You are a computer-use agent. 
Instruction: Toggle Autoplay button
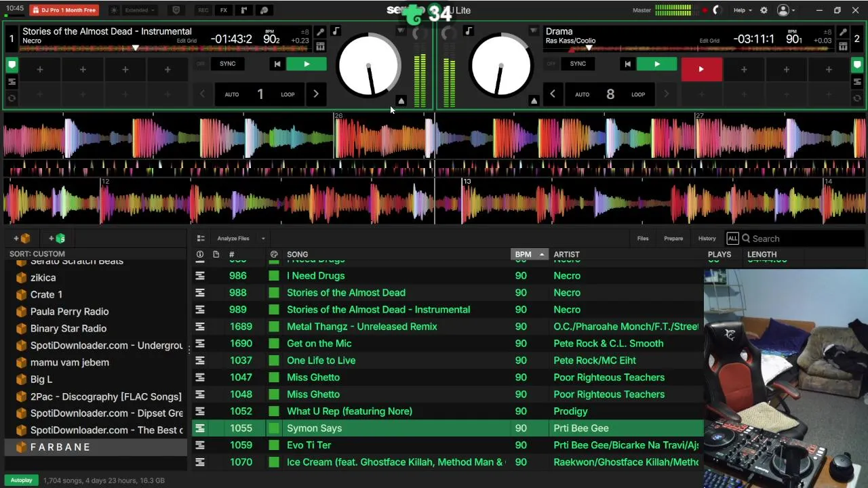(x=21, y=480)
